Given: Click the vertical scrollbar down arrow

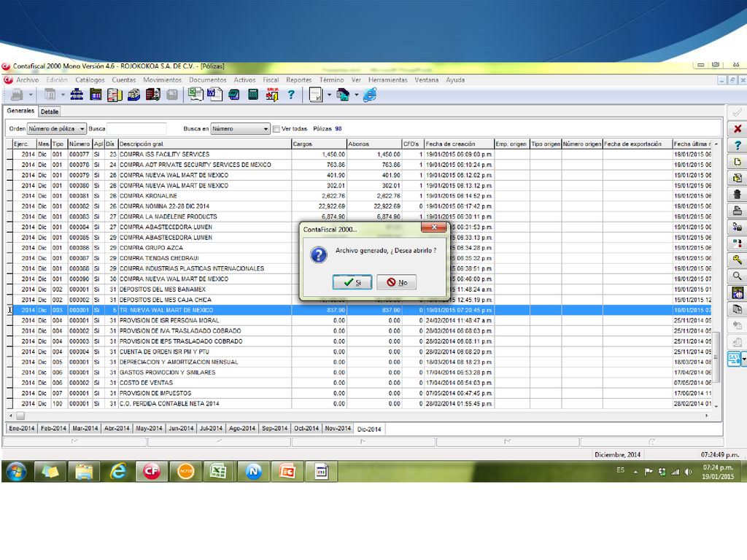Looking at the screenshot, I should click(716, 405).
